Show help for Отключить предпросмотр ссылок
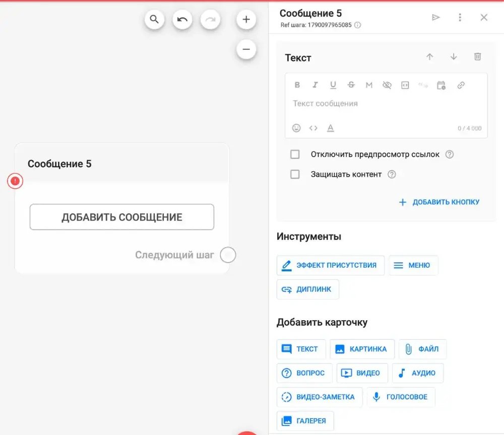 pos(450,155)
